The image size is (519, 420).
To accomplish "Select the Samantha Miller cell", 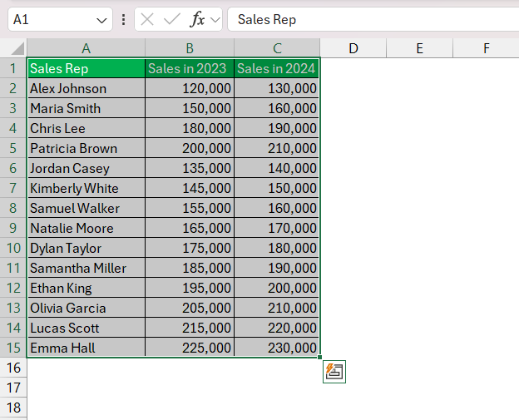I will click(x=86, y=268).
